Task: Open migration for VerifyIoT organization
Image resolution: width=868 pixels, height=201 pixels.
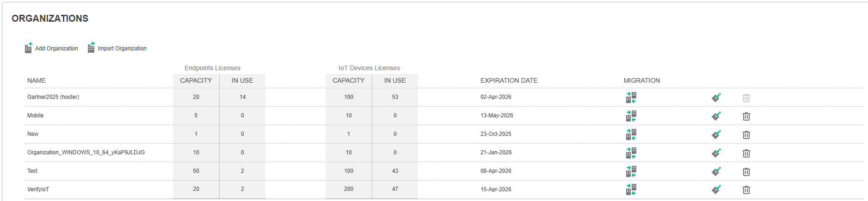Action: pyautogui.click(x=631, y=189)
